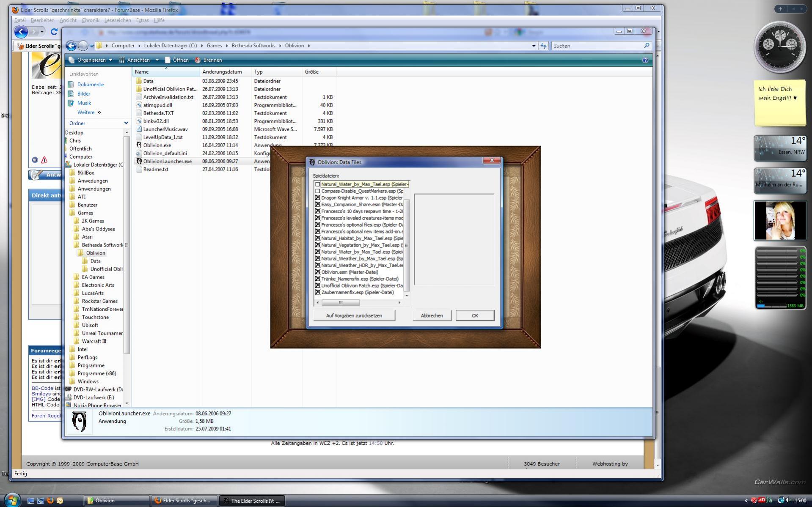Open the Chronik menu in Firefox
Screen dimensions: 812x507
coord(90,20)
